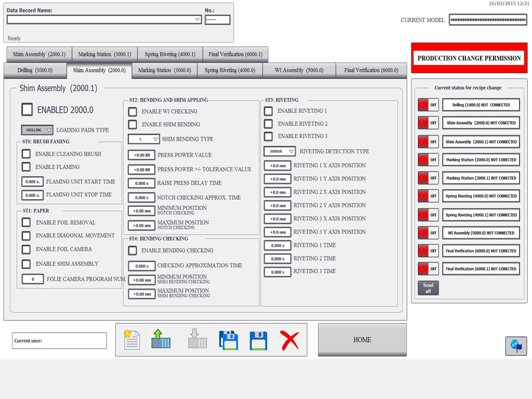Switch to the Drilling (1000.0) tab
532x399 pixels.
[x=34, y=70]
